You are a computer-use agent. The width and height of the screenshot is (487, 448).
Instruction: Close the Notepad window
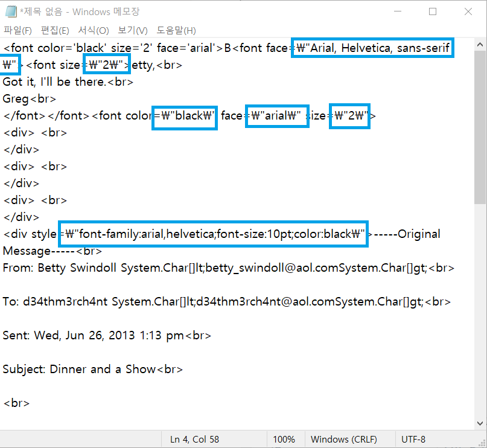click(468, 11)
